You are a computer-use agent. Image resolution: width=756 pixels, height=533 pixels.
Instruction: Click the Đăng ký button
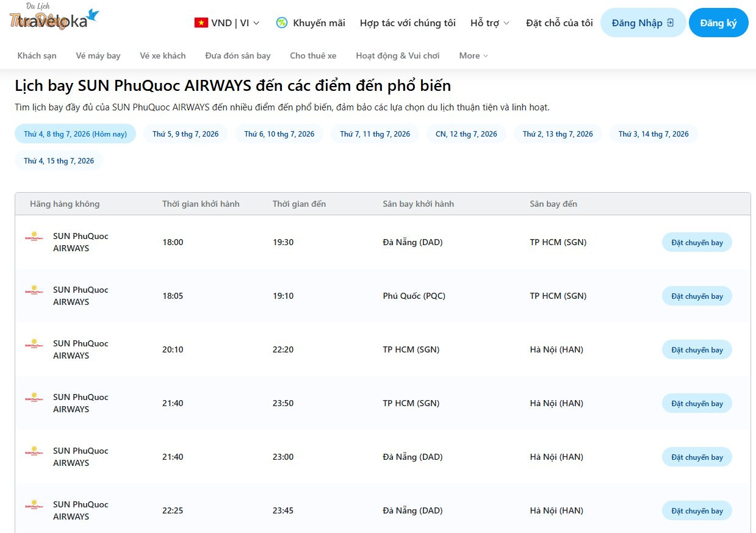(x=719, y=23)
